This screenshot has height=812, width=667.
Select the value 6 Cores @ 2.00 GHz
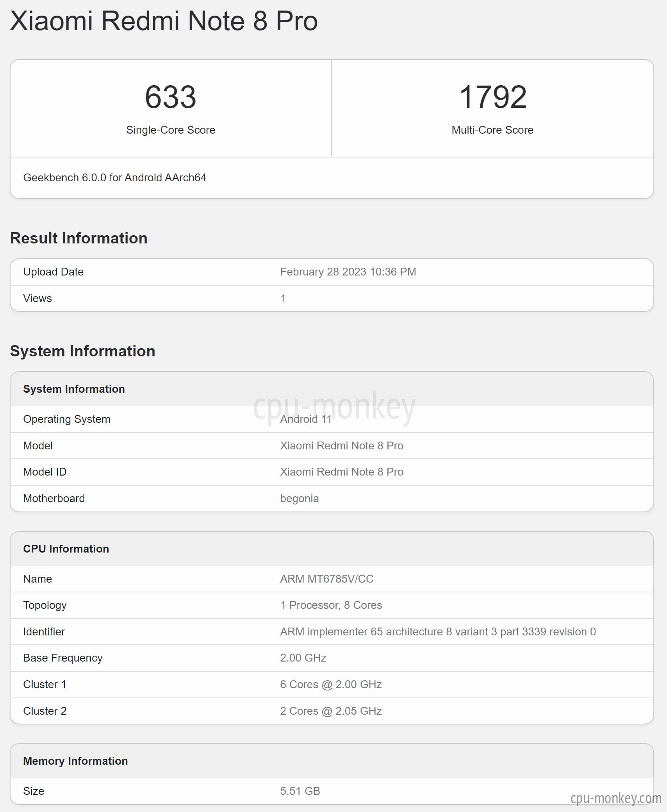coord(331,684)
